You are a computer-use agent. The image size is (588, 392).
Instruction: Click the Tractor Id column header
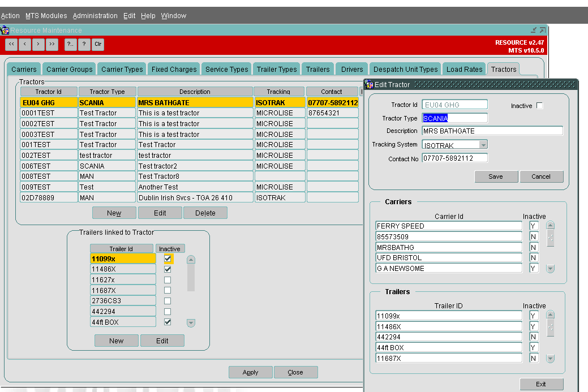click(x=49, y=92)
